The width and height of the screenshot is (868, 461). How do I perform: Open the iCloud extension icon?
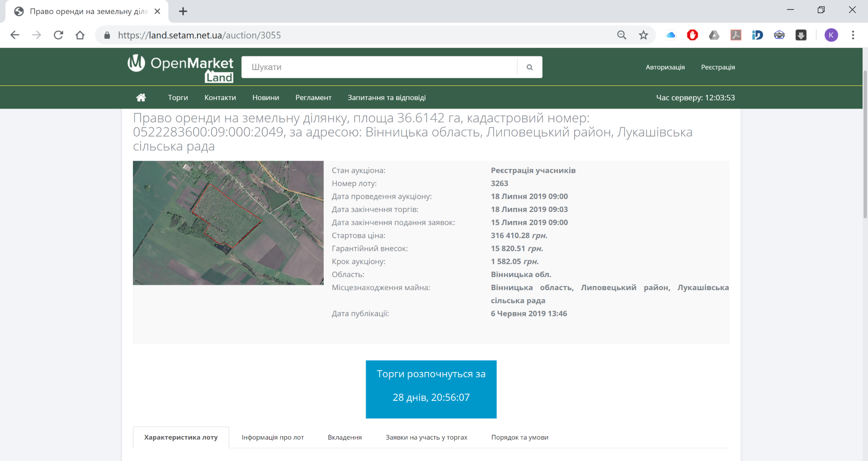pyautogui.click(x=670, y=35)
